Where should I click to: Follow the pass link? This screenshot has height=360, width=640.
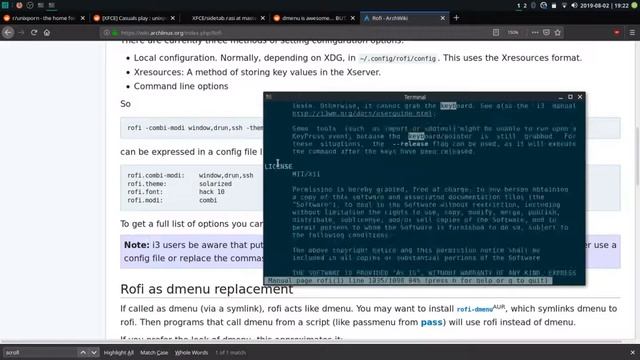431,322
